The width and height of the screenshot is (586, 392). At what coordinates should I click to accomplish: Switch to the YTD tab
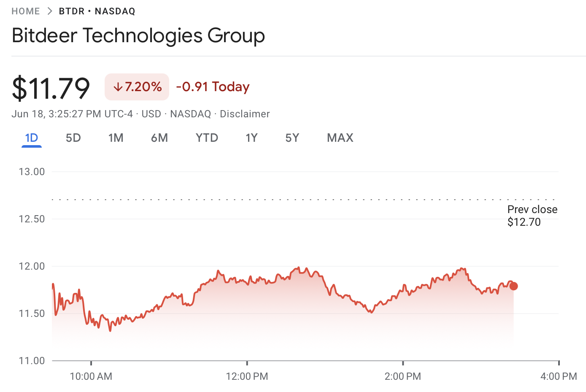point(207,138)
